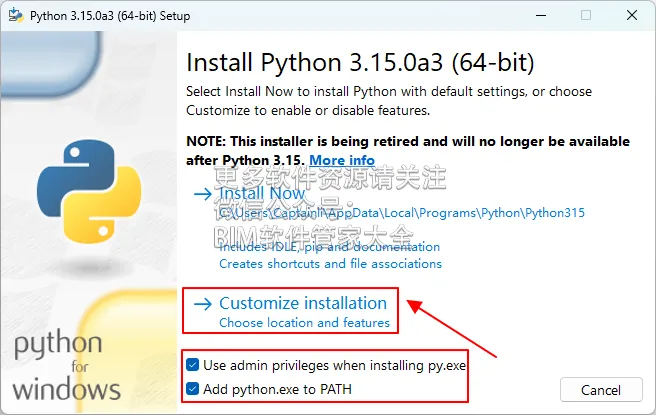Click the "Choose location and features" subtitle
656x415 pixels.
point(304,323)
